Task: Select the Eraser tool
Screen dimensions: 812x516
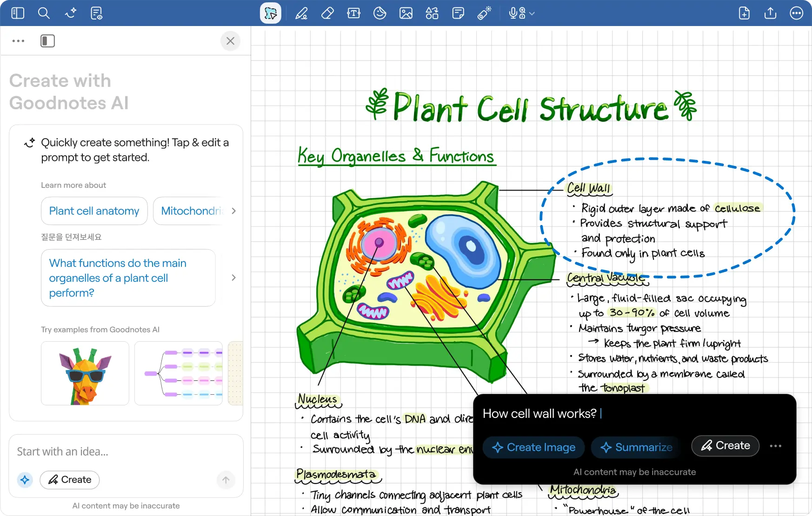Action: pyautogui.click(x=327, y=13)
